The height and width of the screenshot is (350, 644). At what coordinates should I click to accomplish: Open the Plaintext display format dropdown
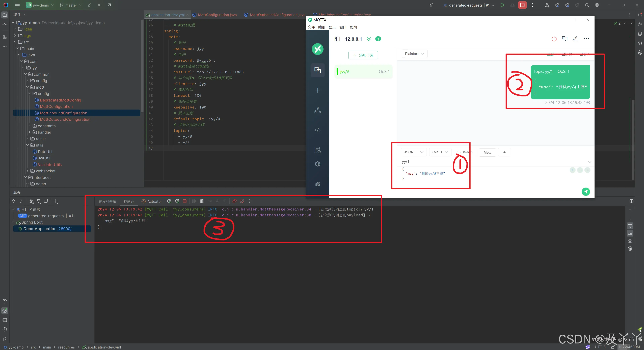(x=414, y=54)
